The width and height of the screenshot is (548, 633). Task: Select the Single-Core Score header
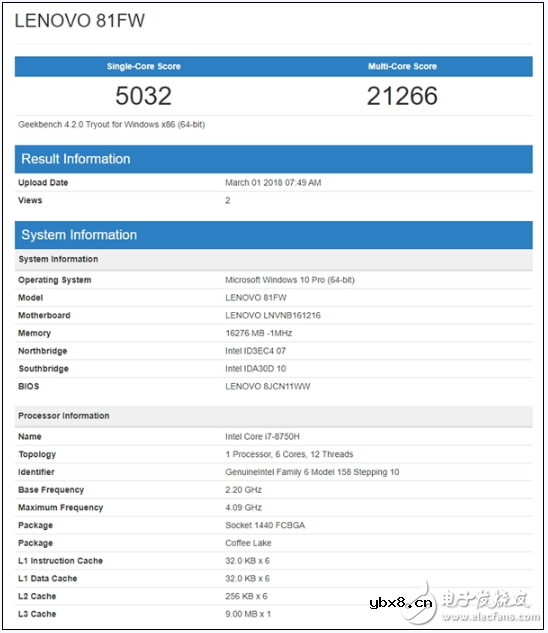pyautogui.click(x=144, y=66)
